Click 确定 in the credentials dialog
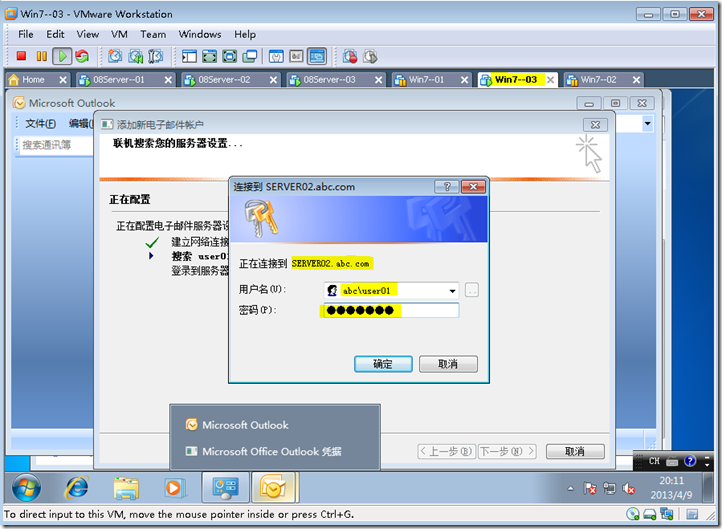722x529 pixels. pyautogui.click(x=383, y=364)
